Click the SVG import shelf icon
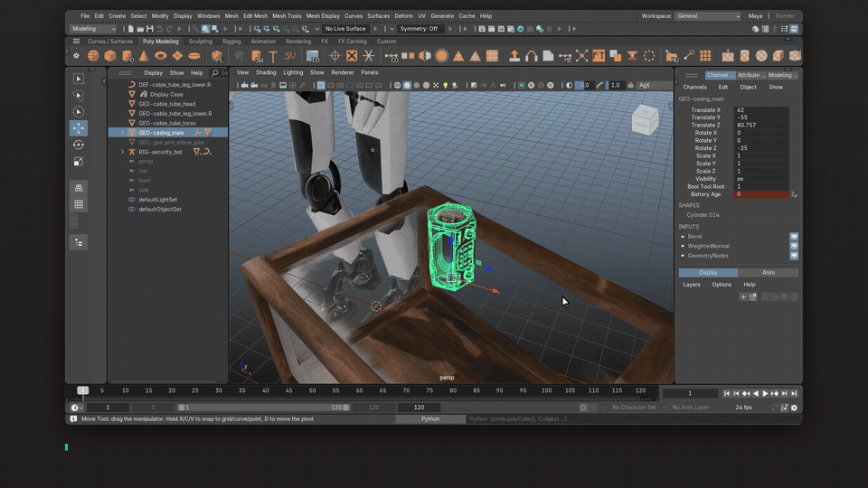 click(x=289, y=56)
